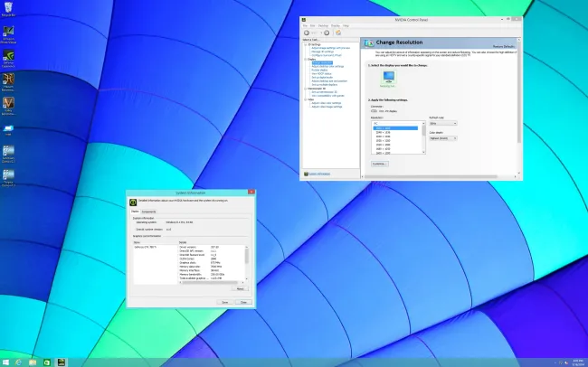
Task: Collapse the Video tree node
Action: click(305, 99)
